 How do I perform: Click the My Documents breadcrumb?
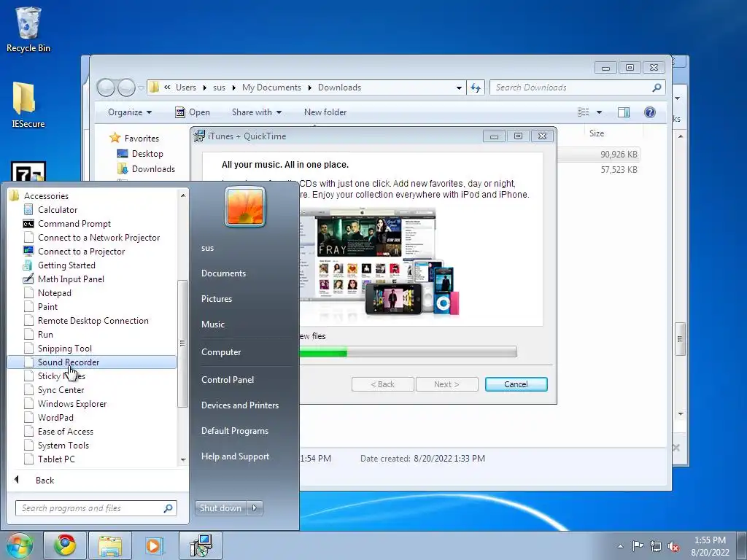[271, 87]
